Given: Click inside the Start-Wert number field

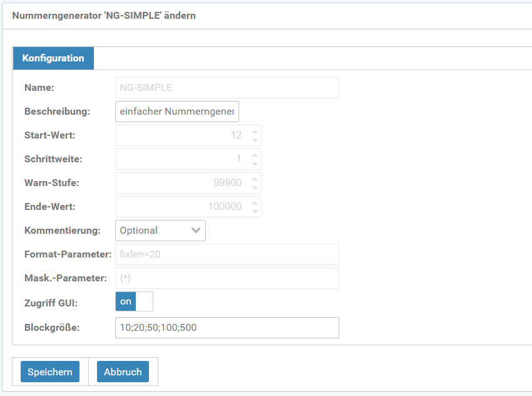Looking at the screenshot, I should tap(182, 135).
